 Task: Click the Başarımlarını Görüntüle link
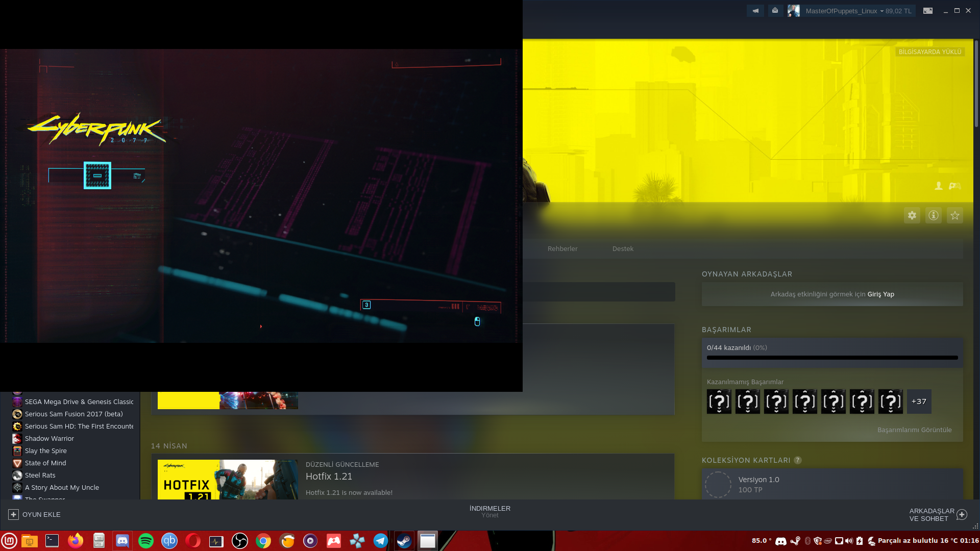(915, 430)
